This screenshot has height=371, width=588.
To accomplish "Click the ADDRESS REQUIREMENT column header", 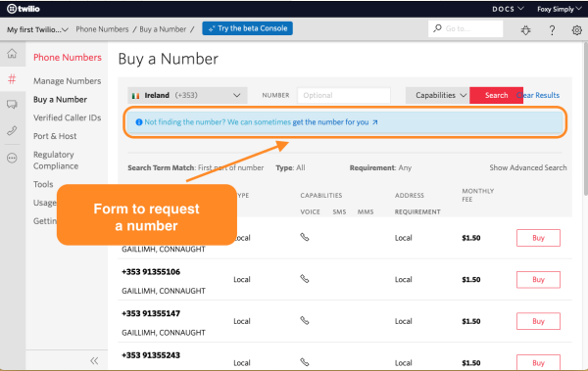I will click(417, 204).
